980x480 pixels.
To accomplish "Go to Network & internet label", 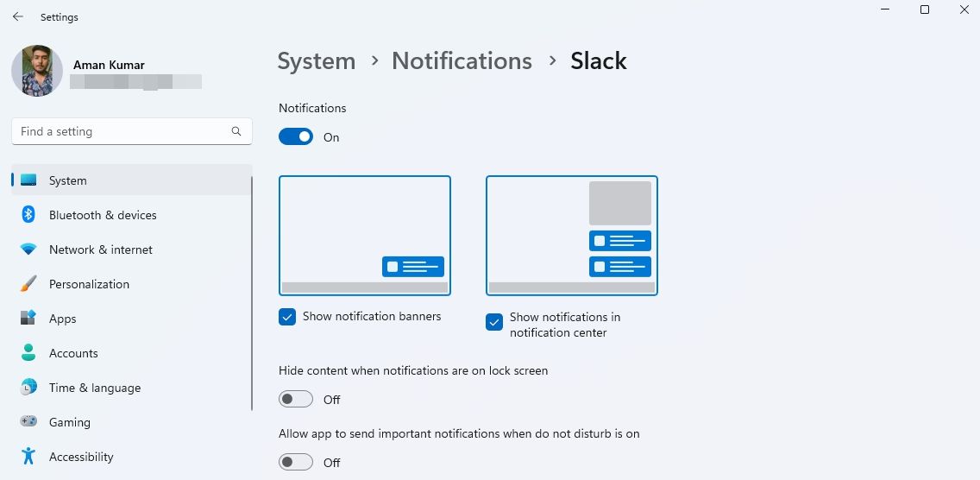I will point(101,249).
